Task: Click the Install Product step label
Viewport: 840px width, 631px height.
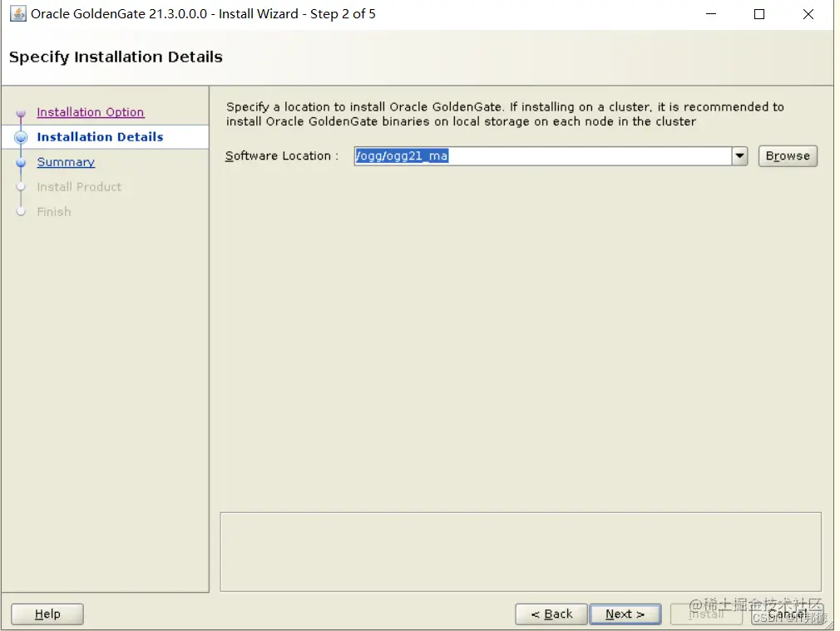Action: pos(79,186)
